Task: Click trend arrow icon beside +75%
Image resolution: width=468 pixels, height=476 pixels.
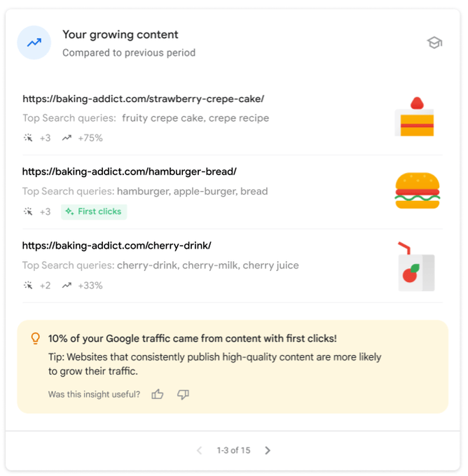Action: coord(67,138)
